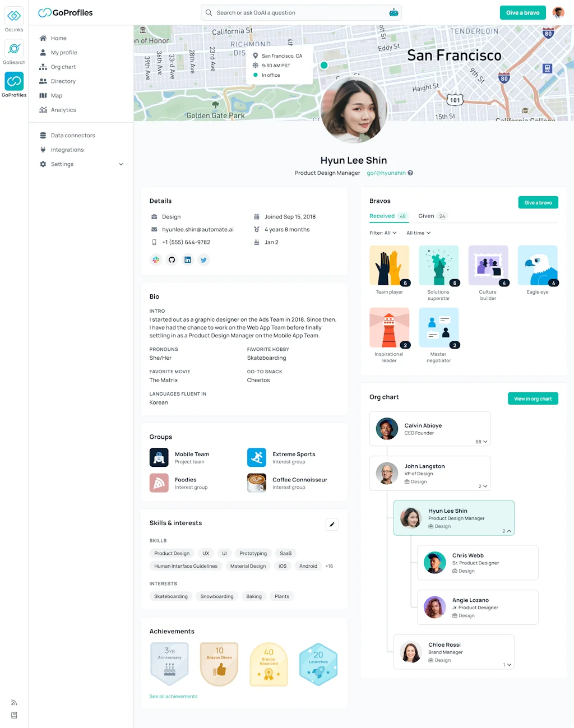Open the All time dropdown
Screen dimensions: 574x728
[418, 233]
